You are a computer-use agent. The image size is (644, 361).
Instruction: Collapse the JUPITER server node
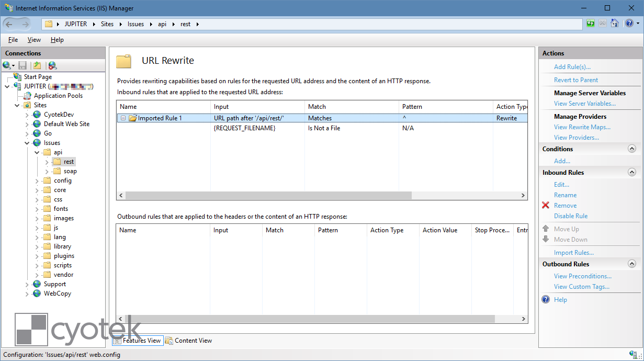7,86
